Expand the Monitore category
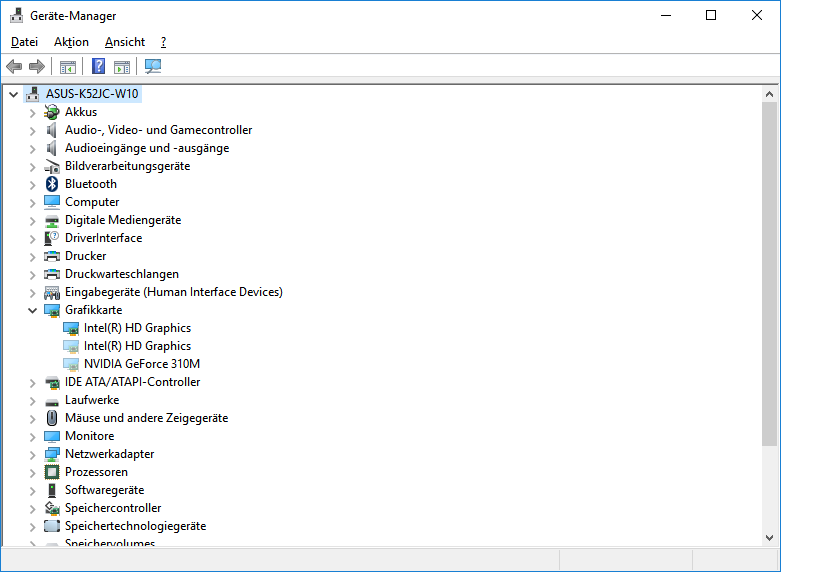This screenshot has height=572, width=819. (x=32, y=437)
